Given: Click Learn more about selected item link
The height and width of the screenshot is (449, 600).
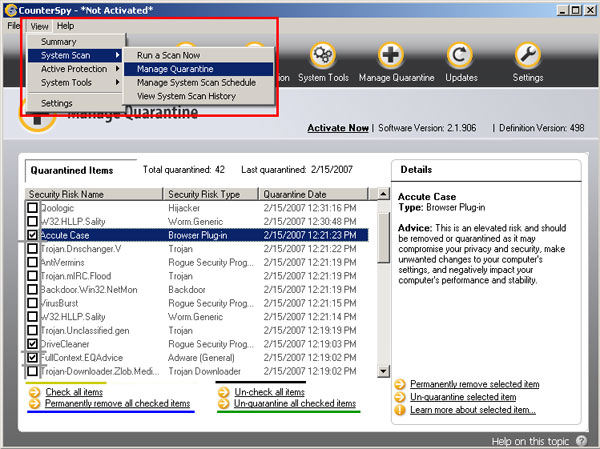Looking at the screenshot, I should [x=473, y=410].
